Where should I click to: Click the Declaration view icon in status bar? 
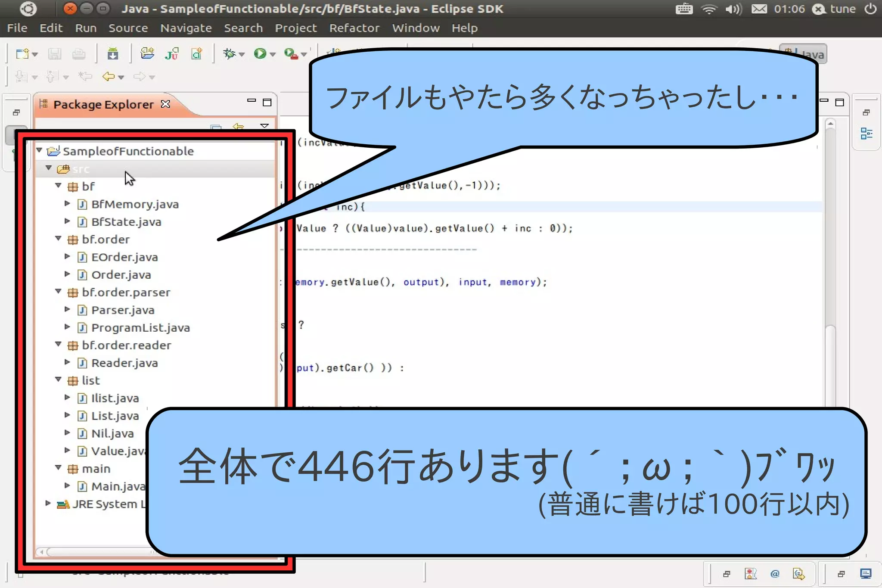799,574
